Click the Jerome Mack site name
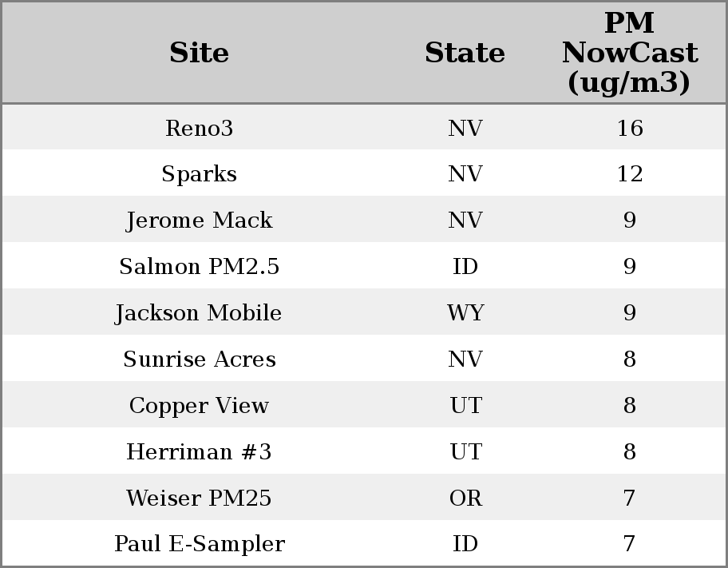Screen dimensions: 728x568 [x=199, y=220]
